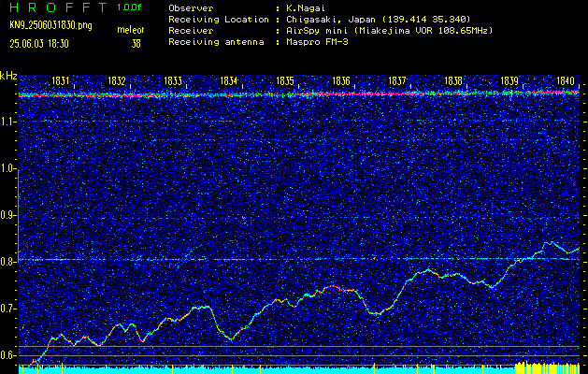Click the 1839 time marker
This screenshot has height=374, width=588.
click(x=509, y=80)
